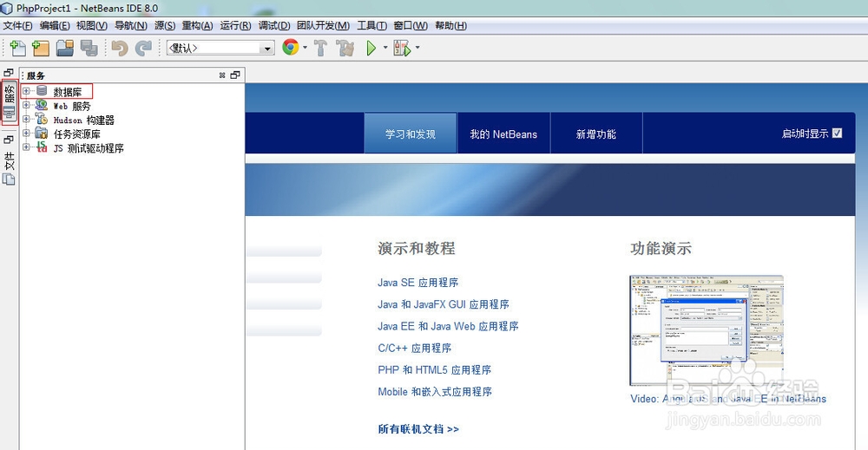
Task: Minimize the 服务 panel with small x icon
Action: click(x=222, y=75)
